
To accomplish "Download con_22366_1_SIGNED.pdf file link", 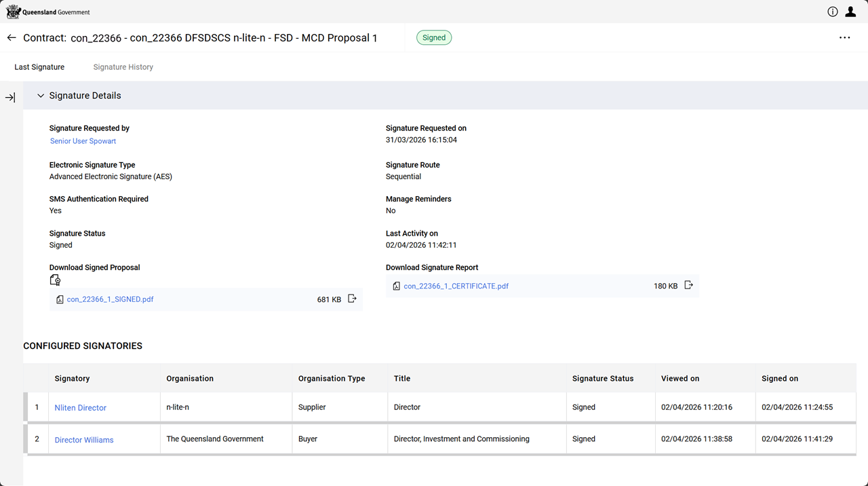I will (x=110, y=299).
